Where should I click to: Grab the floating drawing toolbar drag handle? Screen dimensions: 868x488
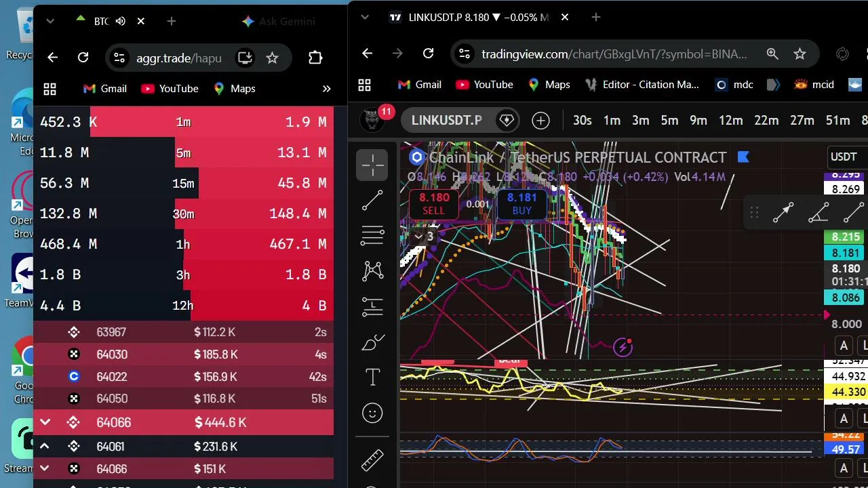(754, 213)
